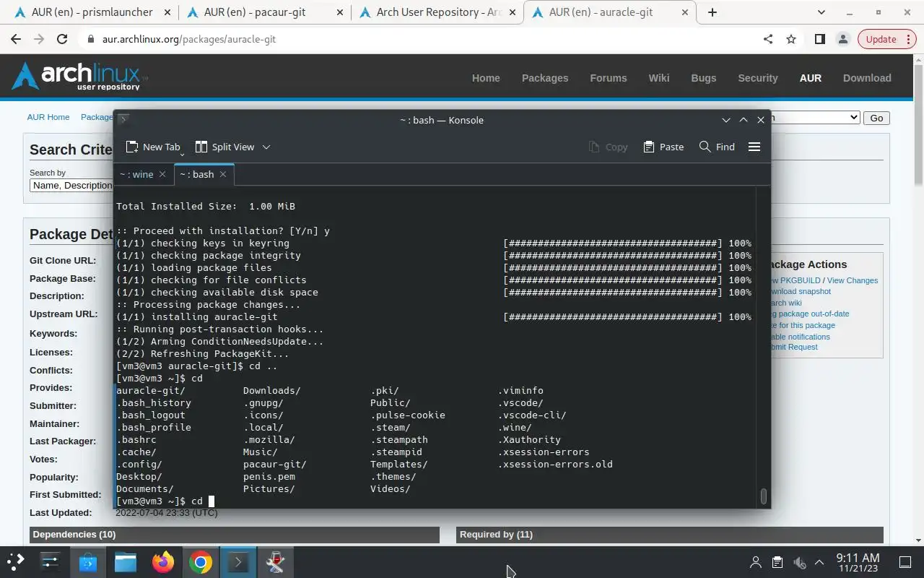Expand the Split View dropdown arrow

(266, 147)
